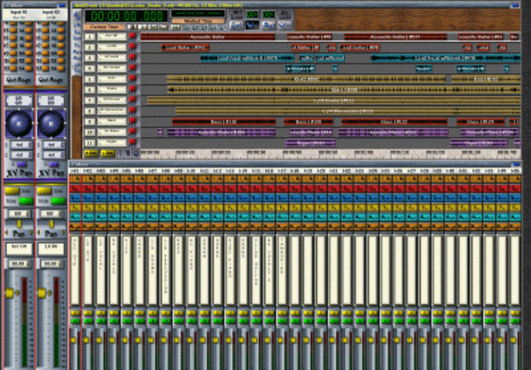The image size is (531, 370).
Task: Click the timeline ruler below the tracks
Action: (x=330, y=153)
